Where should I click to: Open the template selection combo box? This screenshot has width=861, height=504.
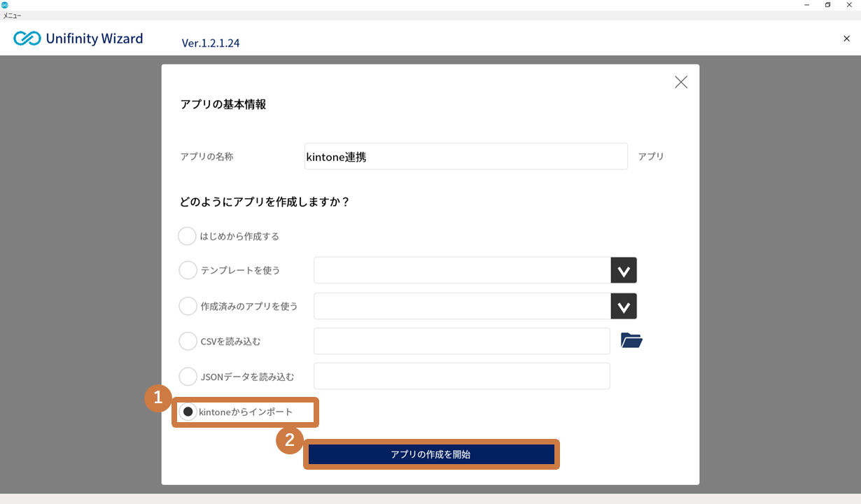[x=462, y=270]
